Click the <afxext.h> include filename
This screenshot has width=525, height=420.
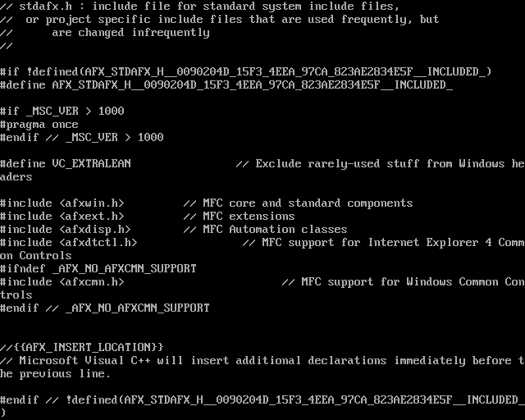coord(92,217)
